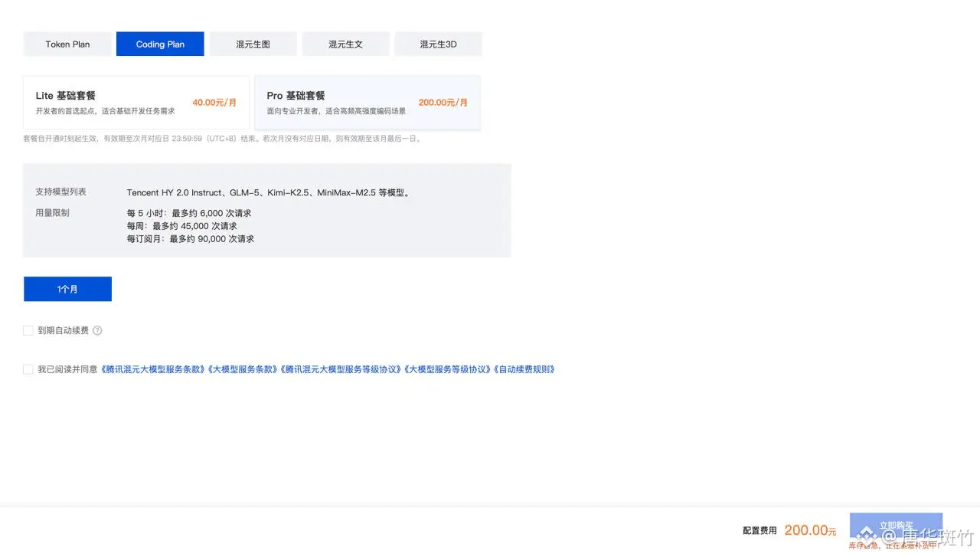Click the 200.00元 total in the footer
The height and width of the screenshot is (557, 980).
[810, 530]
